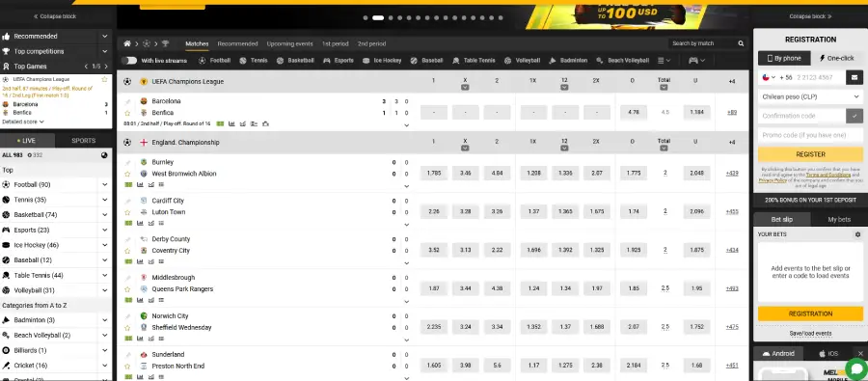
Task: Select Cardiff City draw odds 3.28
Action: coord(465,211)
